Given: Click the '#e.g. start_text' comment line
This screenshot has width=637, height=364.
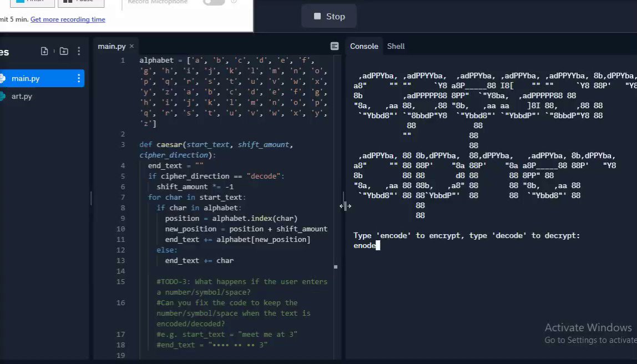Looking at the screenshot, I should [x=227, y=335].
